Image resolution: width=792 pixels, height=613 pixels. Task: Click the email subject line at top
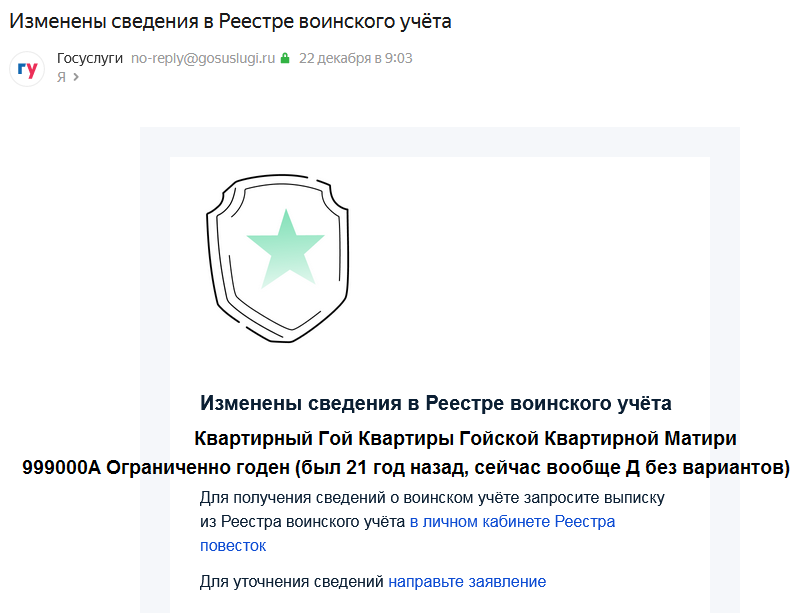click(x=229, y=21)
